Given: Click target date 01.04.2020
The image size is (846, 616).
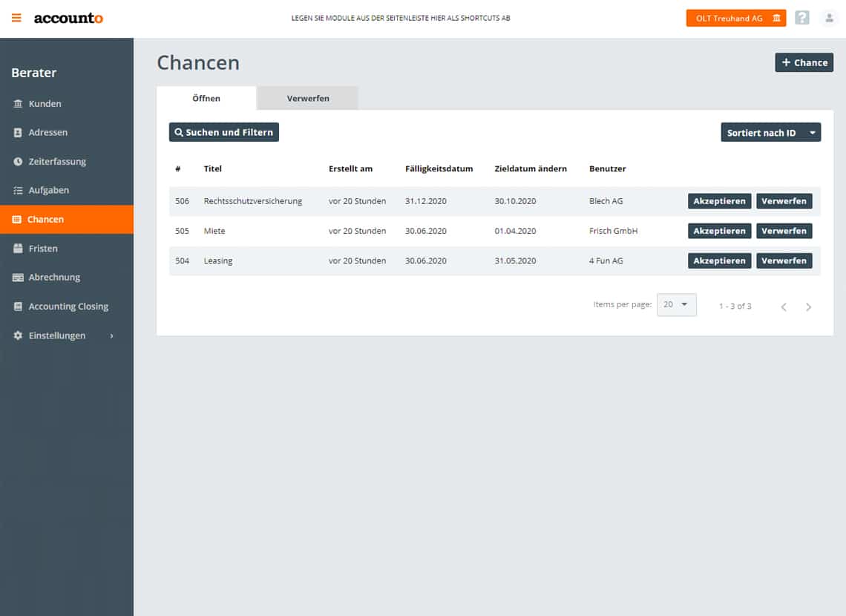Looking at the screenshot, I should coord(515,231).
